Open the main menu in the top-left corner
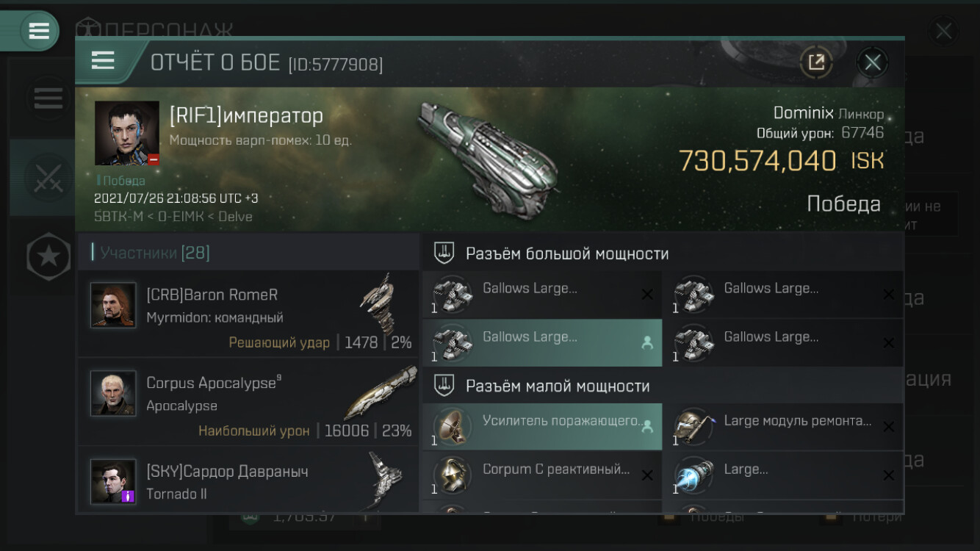The height and width of the screenshot is (551, 980). tap(38, 31)
